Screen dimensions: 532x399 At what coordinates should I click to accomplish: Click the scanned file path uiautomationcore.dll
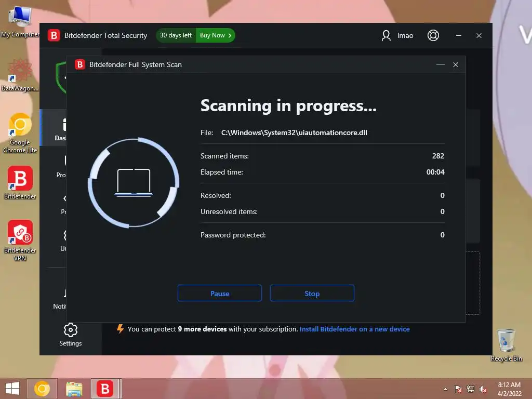pos(294,132)
